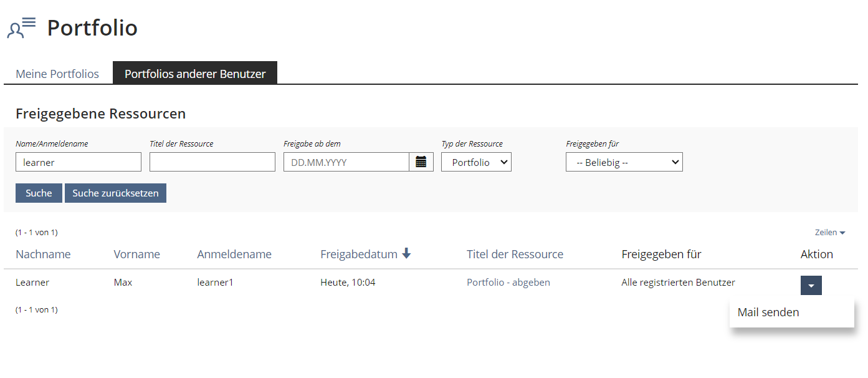Open the Freigegeben für dropdown
Screen dimensions: 868x378
click(624, 162)
